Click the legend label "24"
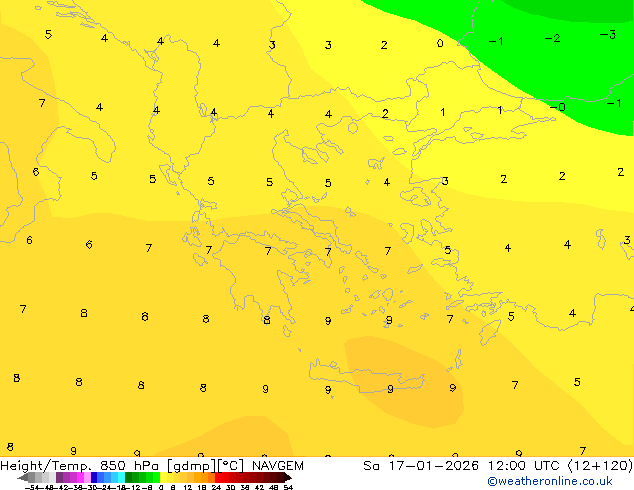 tap(216, 487)
